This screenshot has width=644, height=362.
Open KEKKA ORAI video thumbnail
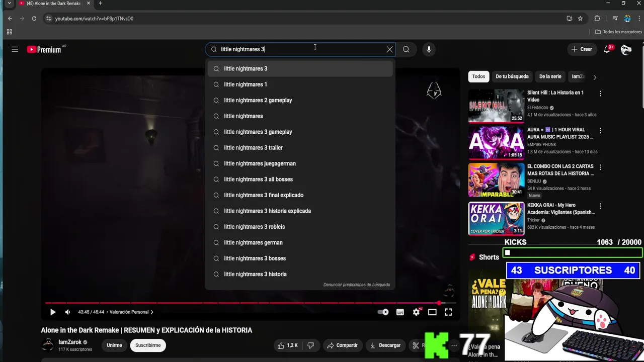[x=496, y=219]
